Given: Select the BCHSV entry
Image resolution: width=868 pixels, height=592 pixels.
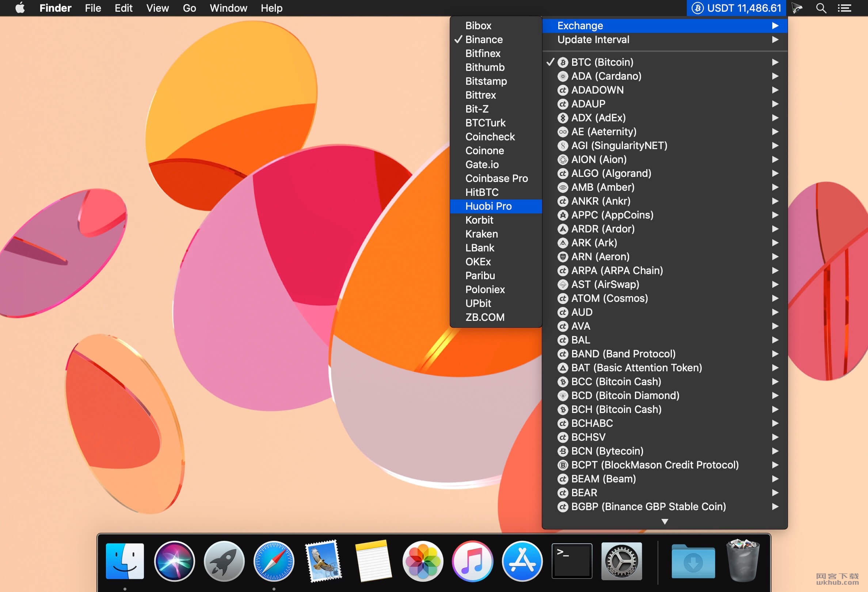Looking at the screenshot, I should tap(665, 437).
